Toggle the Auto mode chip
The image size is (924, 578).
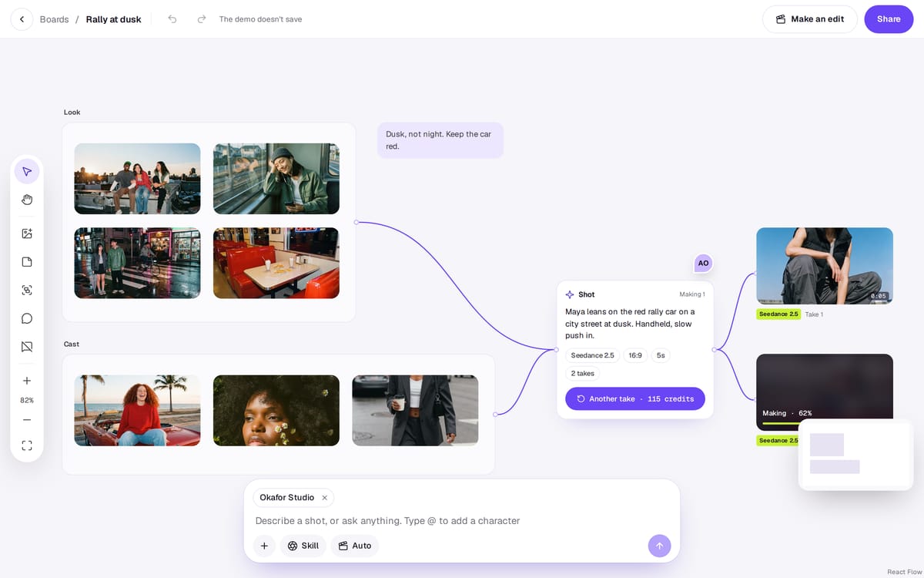(x=355, y=546)
